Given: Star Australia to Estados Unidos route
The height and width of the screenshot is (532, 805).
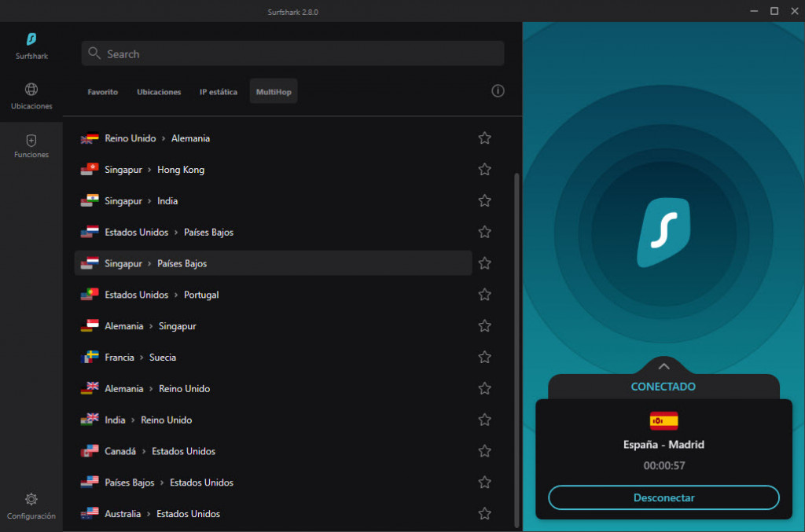Looking at the screenshot, I should pyautogui.click(x=484, y=513).
